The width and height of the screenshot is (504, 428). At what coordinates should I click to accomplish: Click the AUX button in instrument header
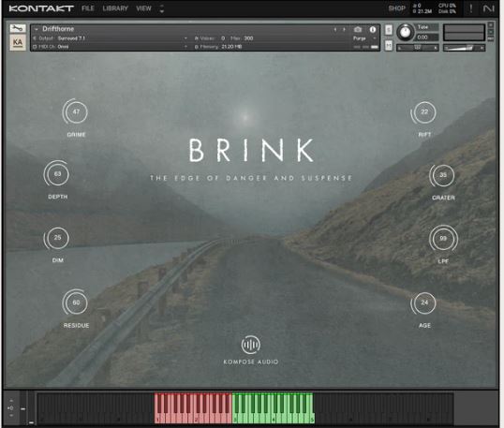(x=491, y=39)
